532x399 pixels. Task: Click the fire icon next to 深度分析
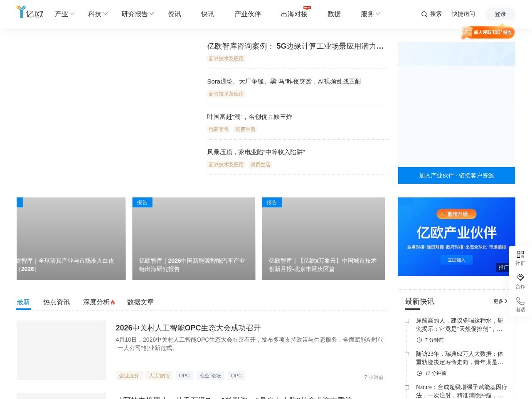pos(113,302)
